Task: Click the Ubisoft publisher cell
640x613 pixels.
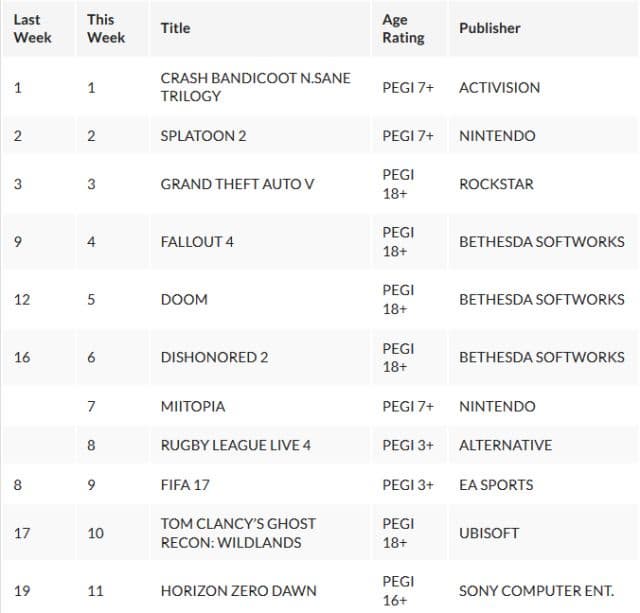Action: 489,533
